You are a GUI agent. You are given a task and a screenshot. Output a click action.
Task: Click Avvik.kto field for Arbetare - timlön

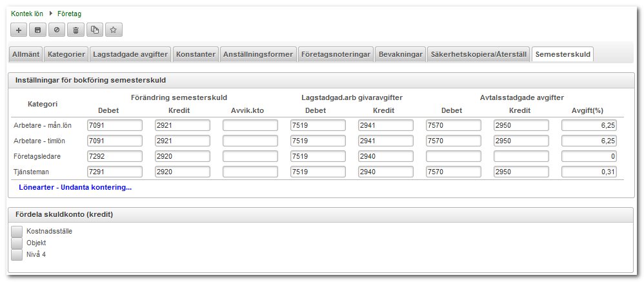(x=250, y=141)
